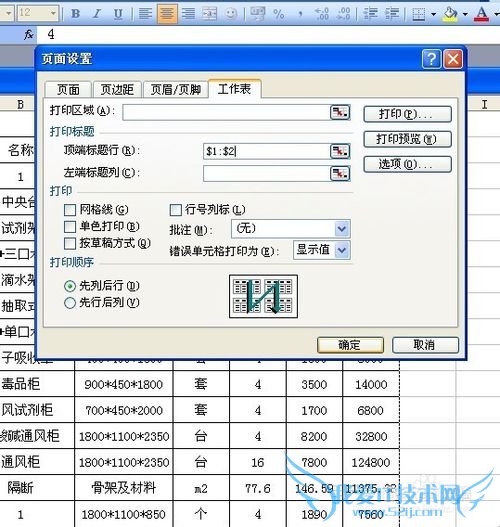This screenshot has width=500, height=527.
Task: Switch to 页面 tab
Action: 68,90
